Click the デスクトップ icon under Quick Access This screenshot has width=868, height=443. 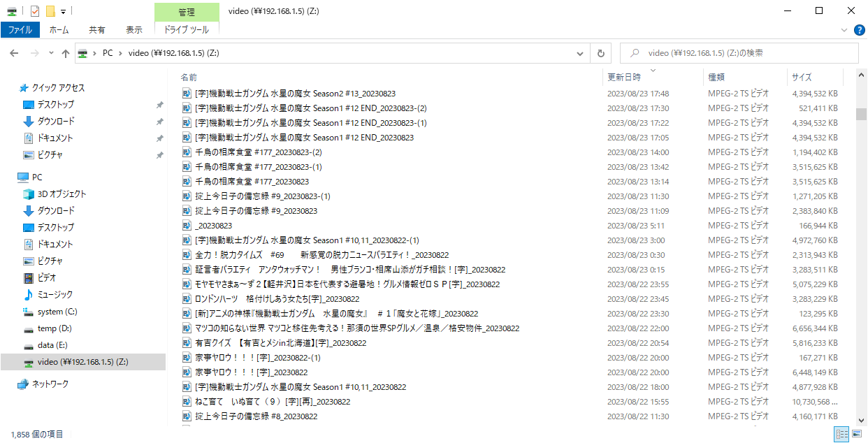[29, 105]
